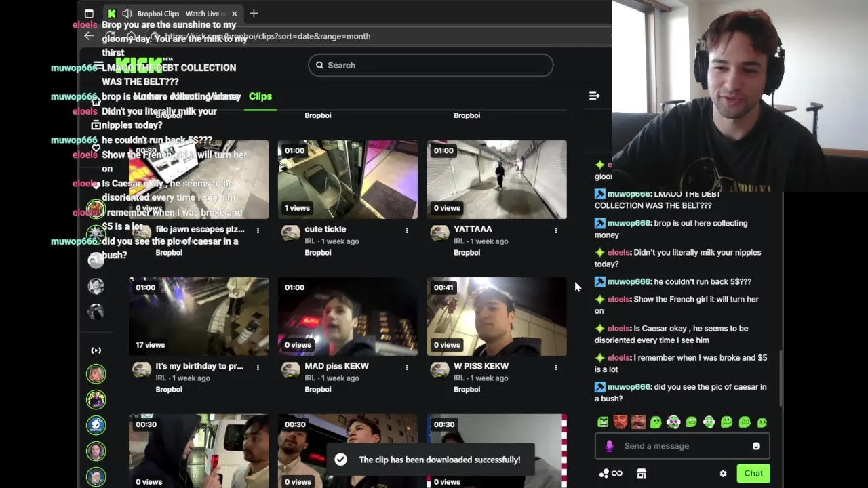Open the tab search icon left of tab

tap(89, 14)
